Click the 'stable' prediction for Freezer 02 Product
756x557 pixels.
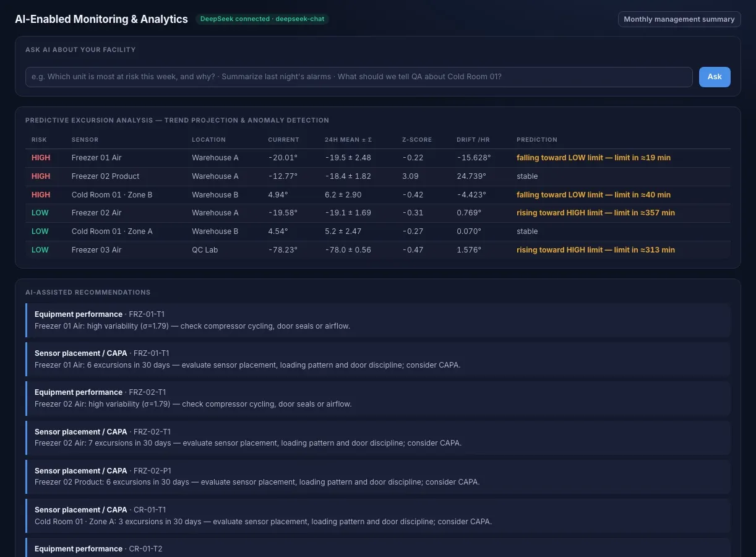[527, 176]
